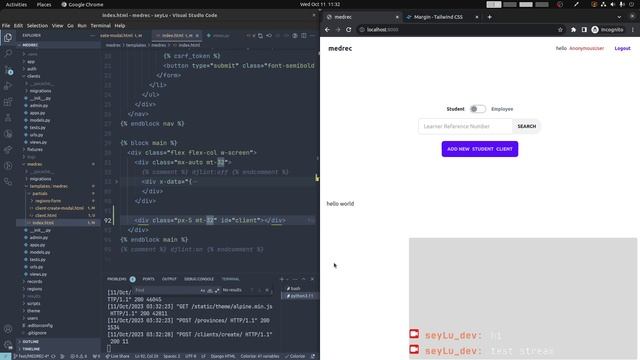Viewport: 640px width, 360px height.
Task: Open editor More Actions ellipsis
Action: pos(312,36)
